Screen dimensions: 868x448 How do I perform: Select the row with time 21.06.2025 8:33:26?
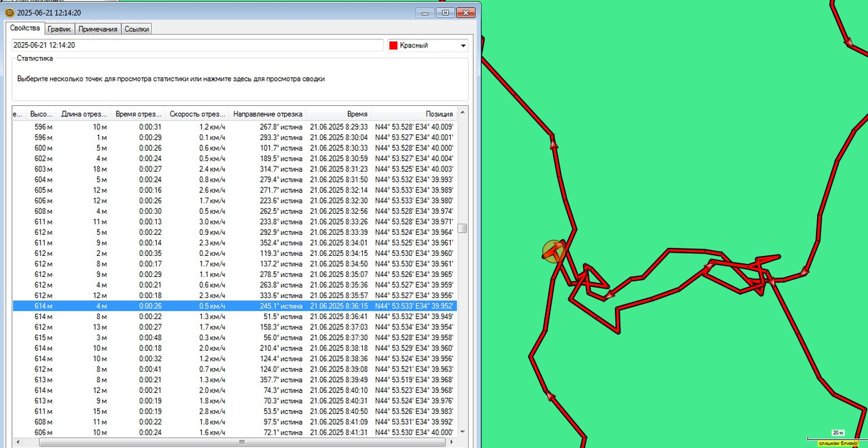235,222
